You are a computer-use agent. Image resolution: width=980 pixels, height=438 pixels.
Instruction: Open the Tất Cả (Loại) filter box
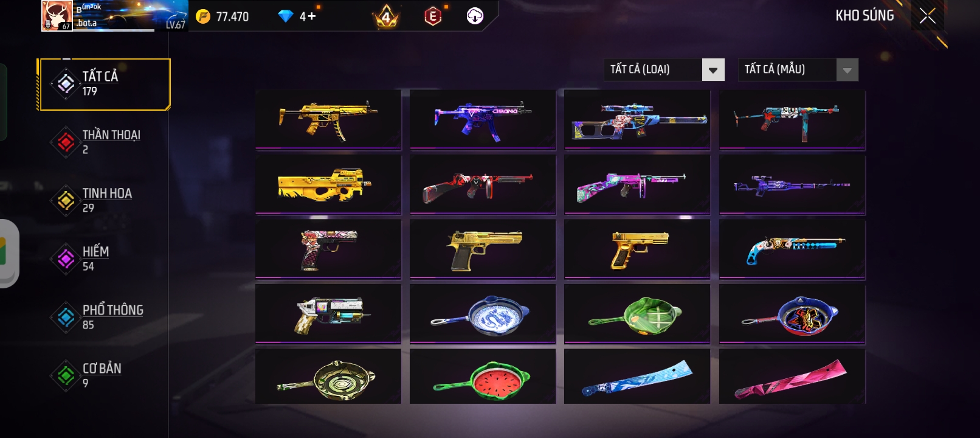(x=664, y=70)
